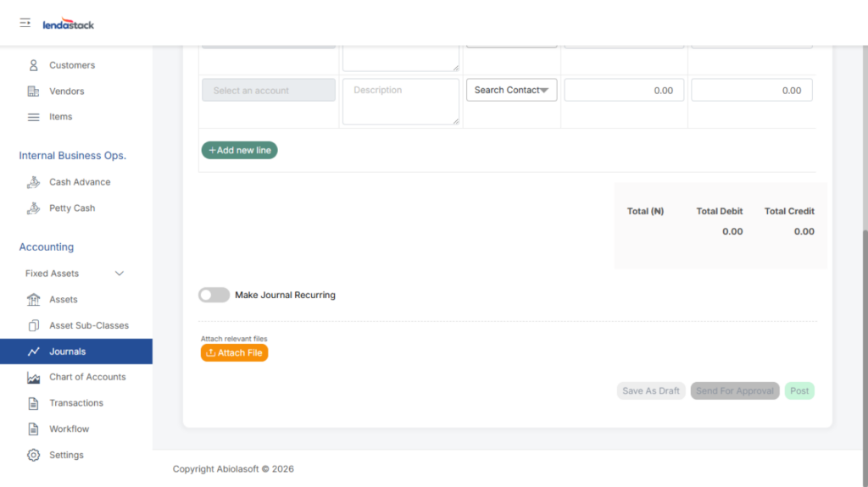
Task: Click the Settings gear icon
Action: point(34,456)
